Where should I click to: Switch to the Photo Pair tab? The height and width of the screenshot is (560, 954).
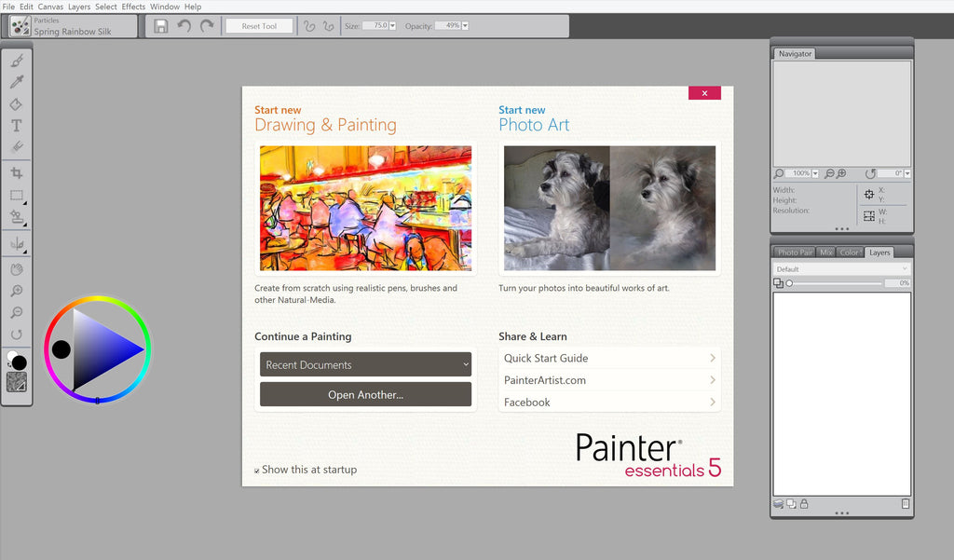795,253
